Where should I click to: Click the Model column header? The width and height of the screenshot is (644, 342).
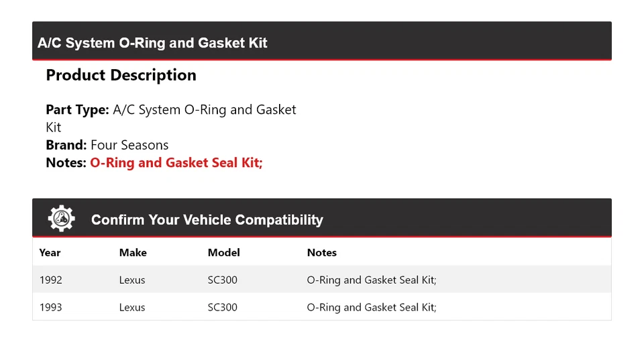(223, 253)
